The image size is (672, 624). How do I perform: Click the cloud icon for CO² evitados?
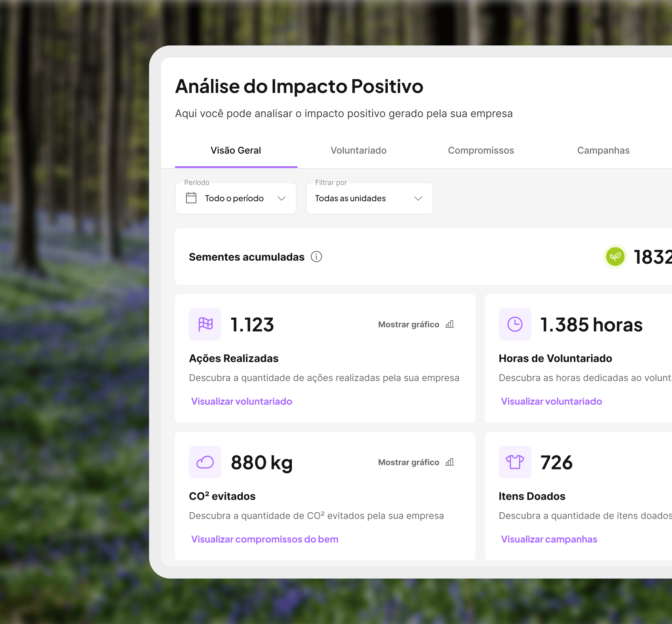pyautogui.click(x=205, y=462)
